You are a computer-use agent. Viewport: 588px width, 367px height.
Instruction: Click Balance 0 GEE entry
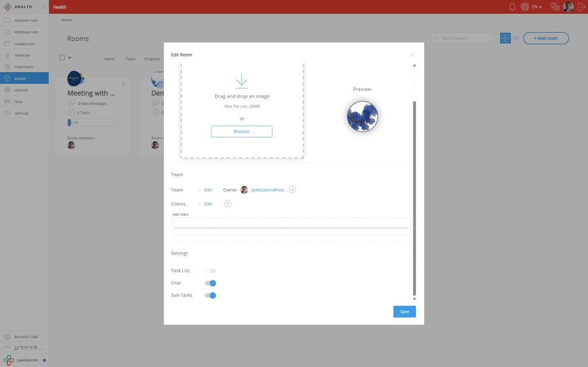tap(24, 337)
